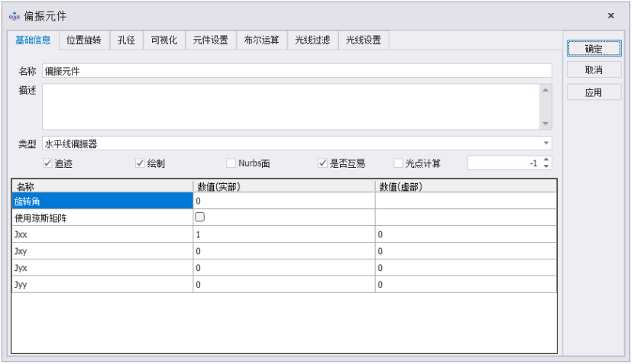Check the 使用琼斯矩阵 checkbox
Viewport: 634px width, 364px height.
pyautogui.click(x=200, y=217)
